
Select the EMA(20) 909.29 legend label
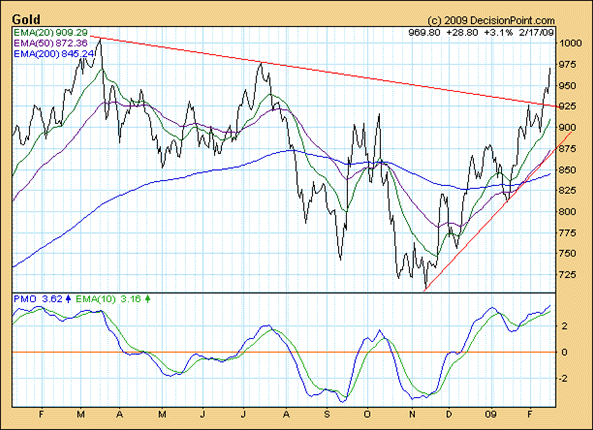click(51, 33)
